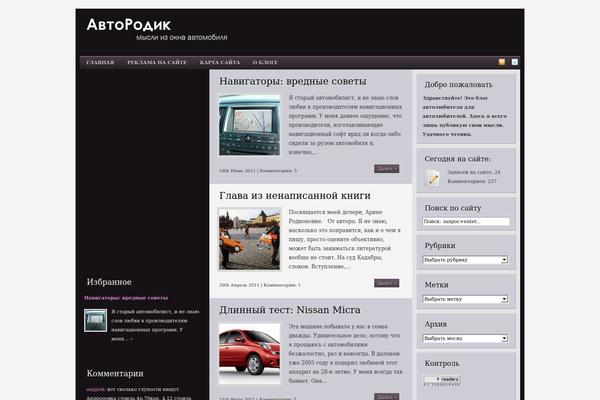Open the Главная menu item
Image resolution: width=600 pixels, height=400 pixels.
[x=100, y=62]
